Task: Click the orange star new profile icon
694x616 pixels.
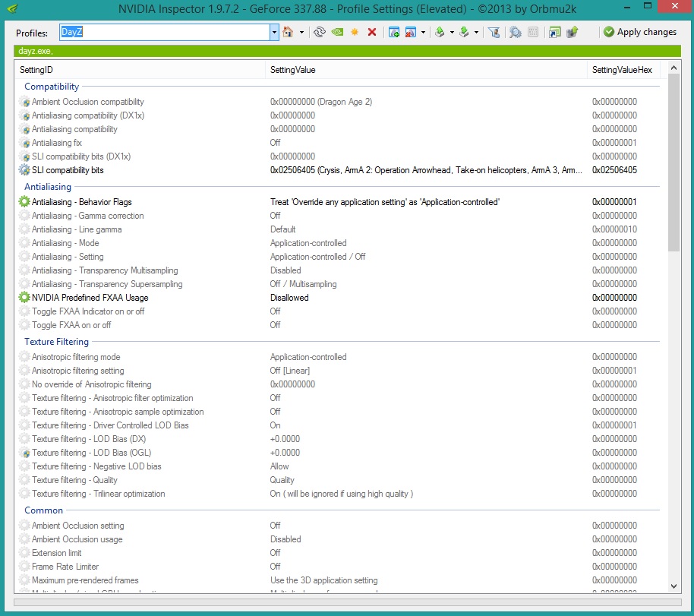Action: click(x=355, y=32)
